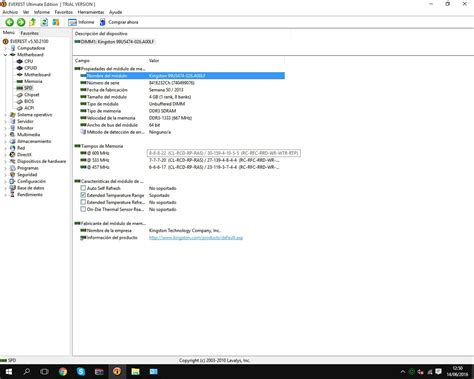Image resolution: width=474 pixels, height=379 pixels.
Task: Open the Ver menu
Action: click(26, 12)
